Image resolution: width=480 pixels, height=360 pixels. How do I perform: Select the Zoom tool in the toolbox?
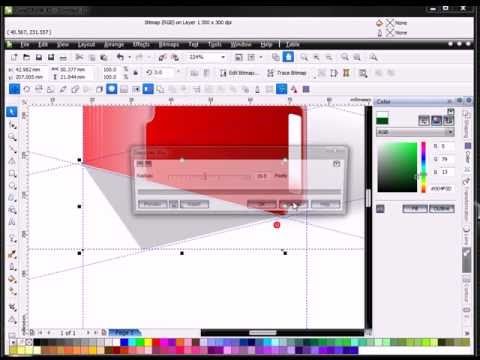pos(13,137)
